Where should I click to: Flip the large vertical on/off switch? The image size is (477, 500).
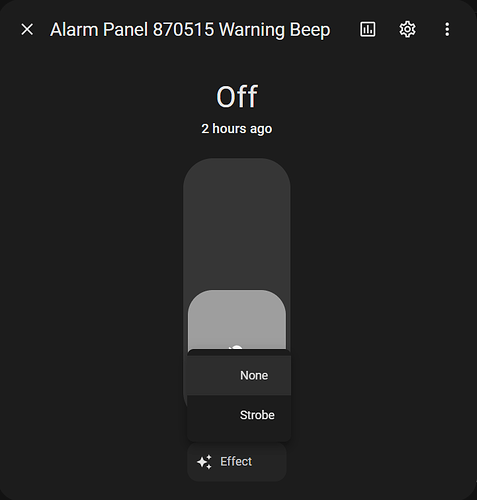(x=237, y=253)
